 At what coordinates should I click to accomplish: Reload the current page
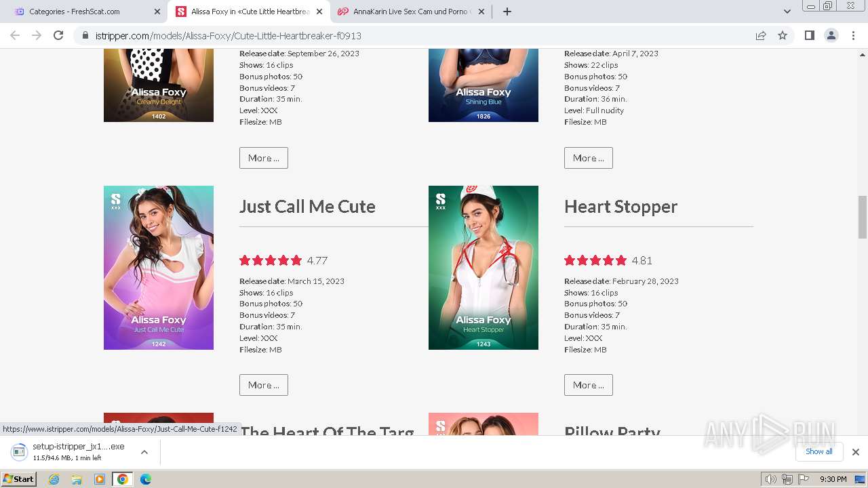point(58,35)
